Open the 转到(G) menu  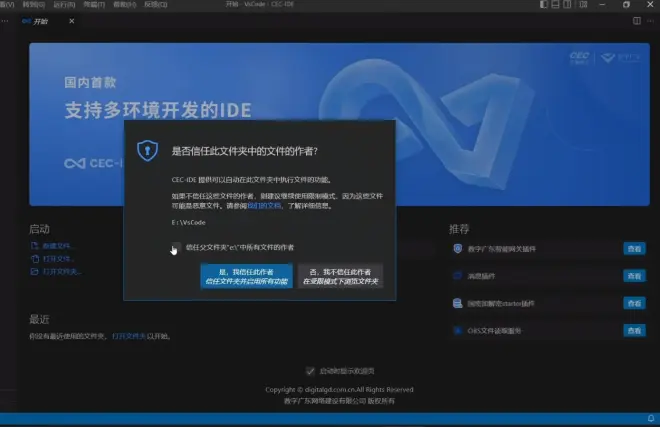(34, 5)
